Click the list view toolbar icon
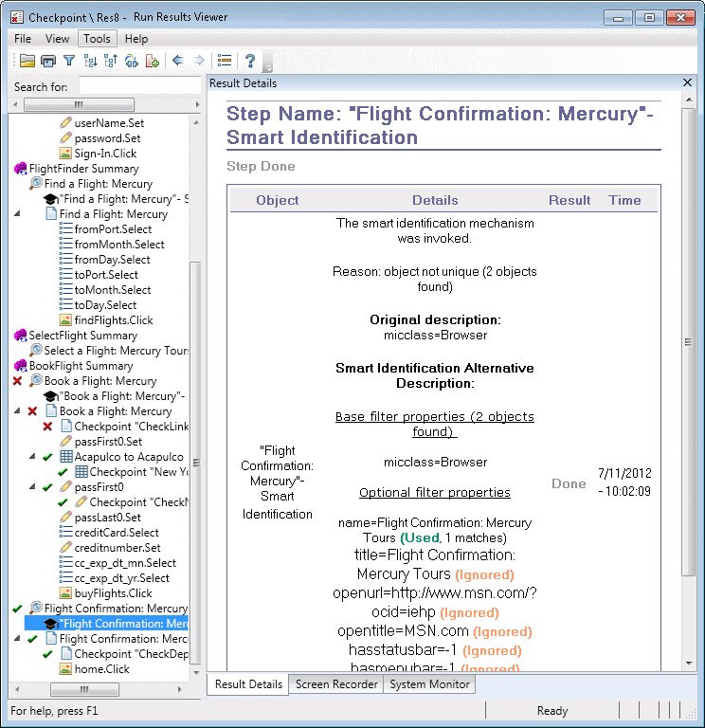Viewport: 705px width, 728px height. pyautogui.click(x=225, y=61)
